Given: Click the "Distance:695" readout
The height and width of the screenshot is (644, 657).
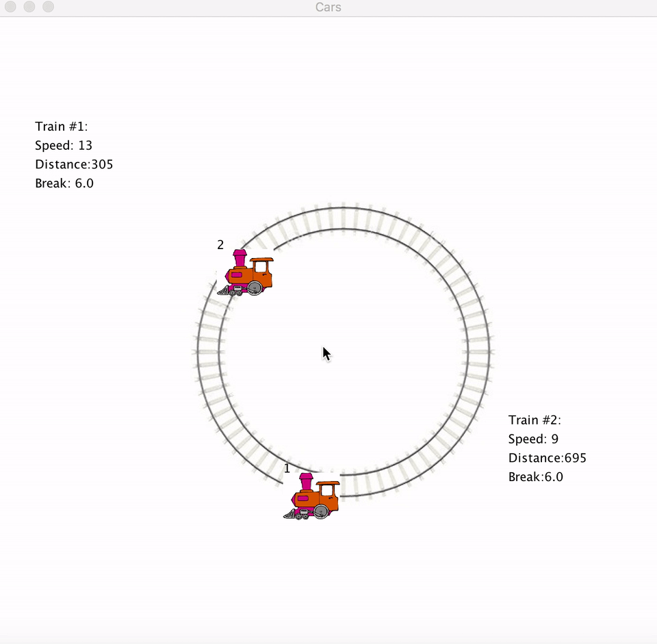Looking at the screenshot, I should tap(547, 459).
